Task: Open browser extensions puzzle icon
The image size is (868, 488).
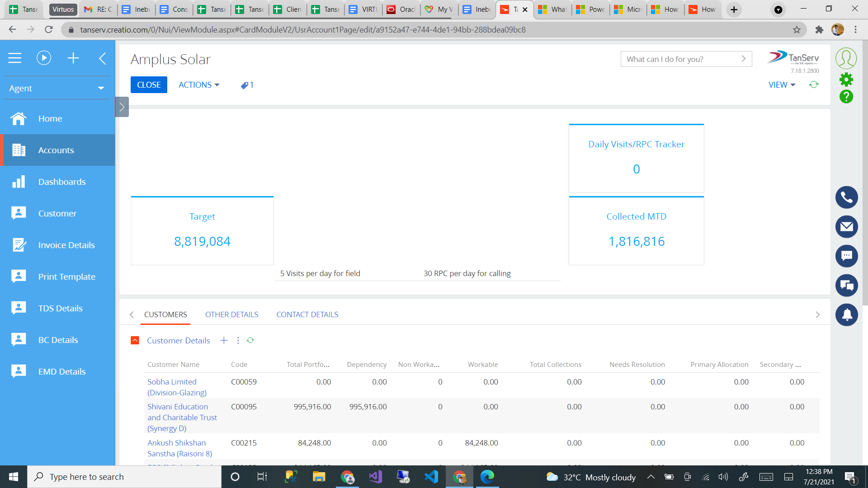Action: [819, 30]
